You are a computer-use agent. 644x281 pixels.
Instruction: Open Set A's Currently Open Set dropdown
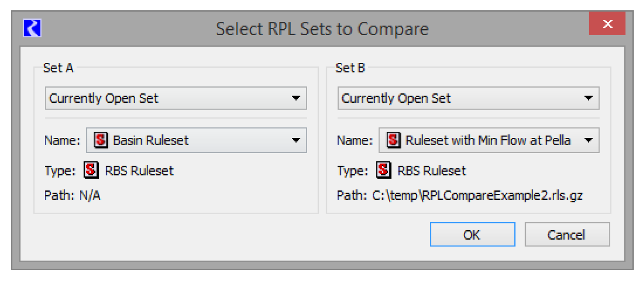click(176, 98)
